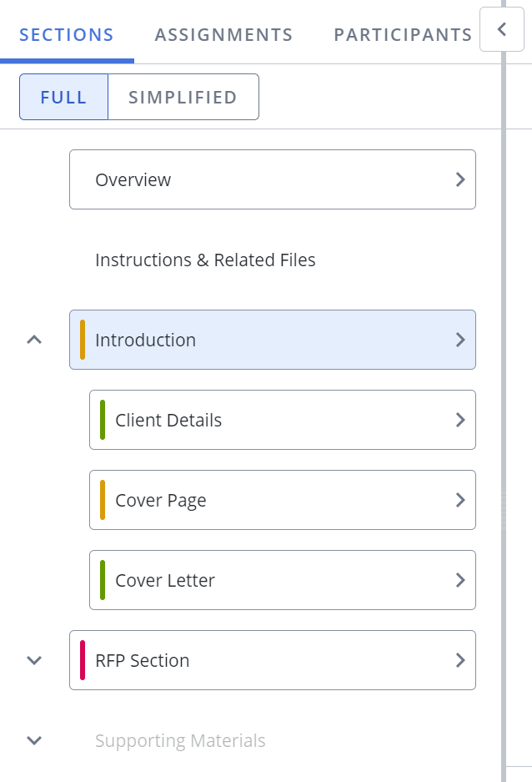
Task: Open Instructions & Related Files
Action: [205, 260]
